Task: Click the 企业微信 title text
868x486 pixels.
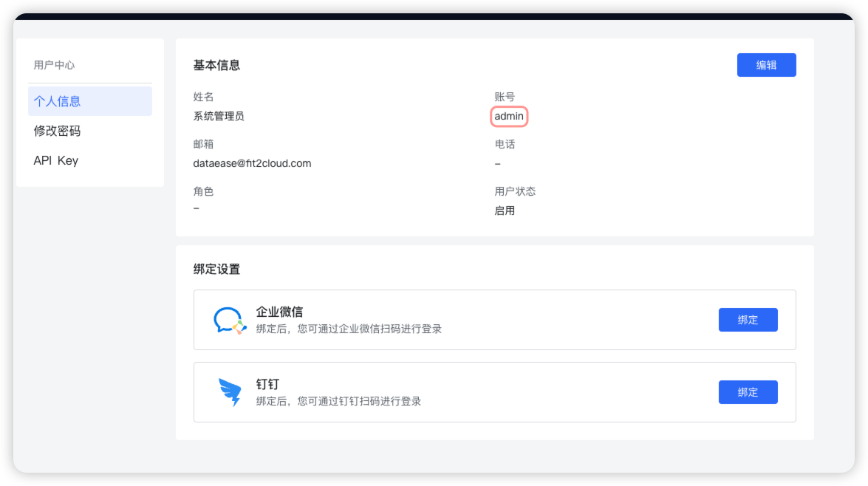Action: [279, 312]
